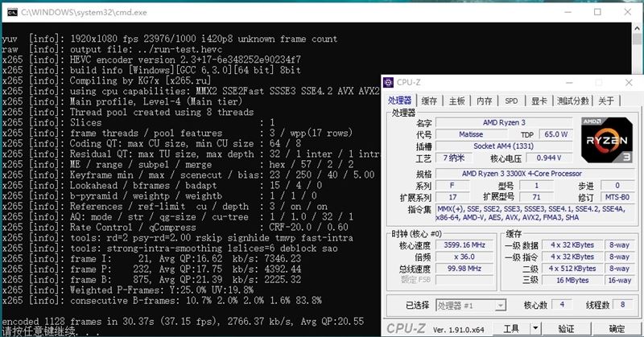Viewport: 644px width, 337px height.
Task: Click the Matisse code name value
Action: pos(471,134)
